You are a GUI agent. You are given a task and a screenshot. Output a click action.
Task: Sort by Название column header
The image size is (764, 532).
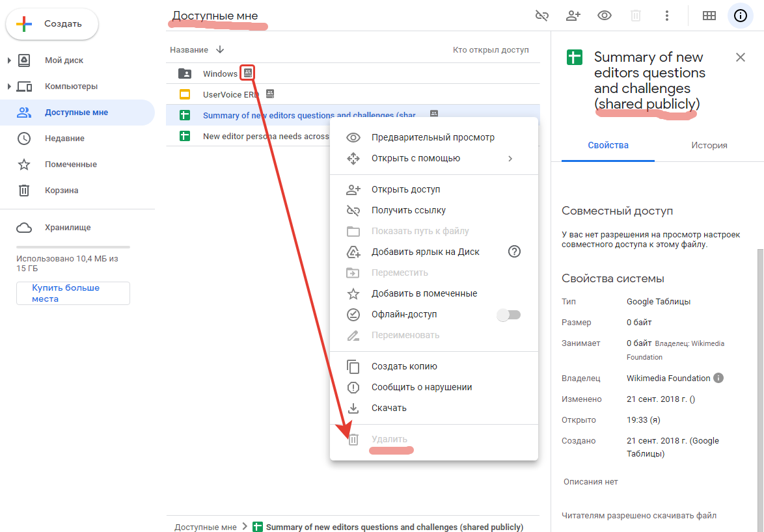click(189, 49)
